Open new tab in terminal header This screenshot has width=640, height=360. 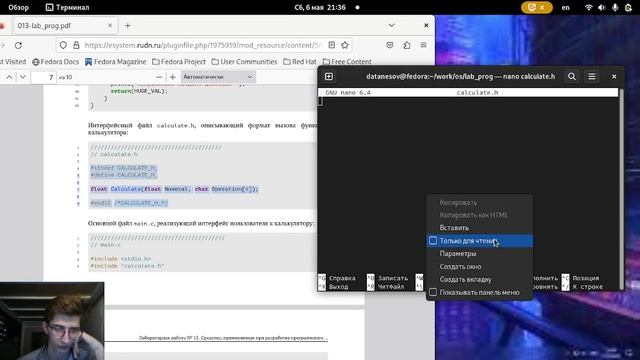tap(329, 76)
